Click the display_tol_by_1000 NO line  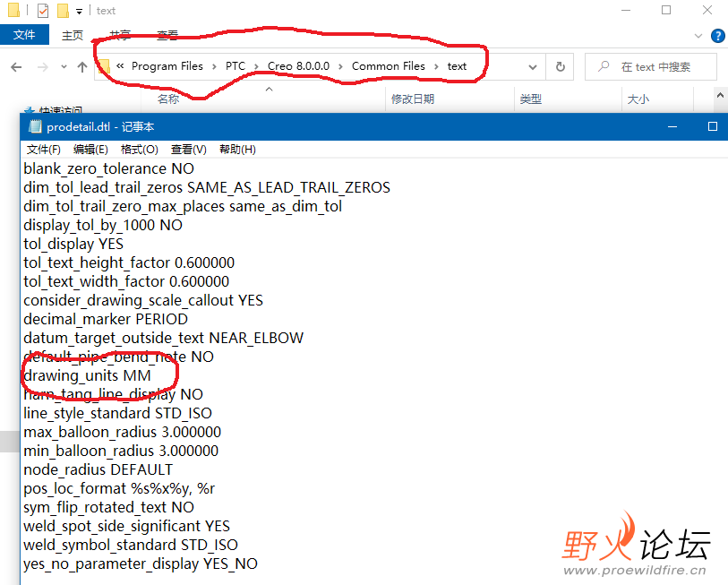coord(103,225)
